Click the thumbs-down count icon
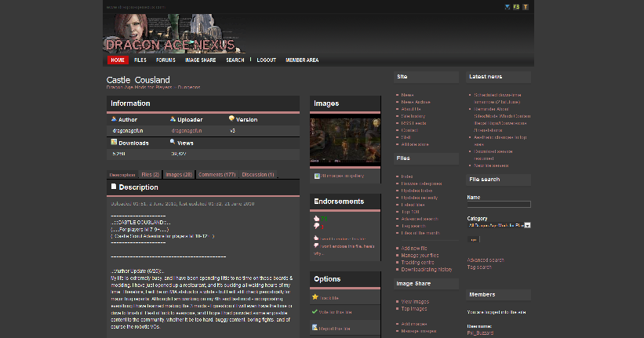 pos(317,226)
